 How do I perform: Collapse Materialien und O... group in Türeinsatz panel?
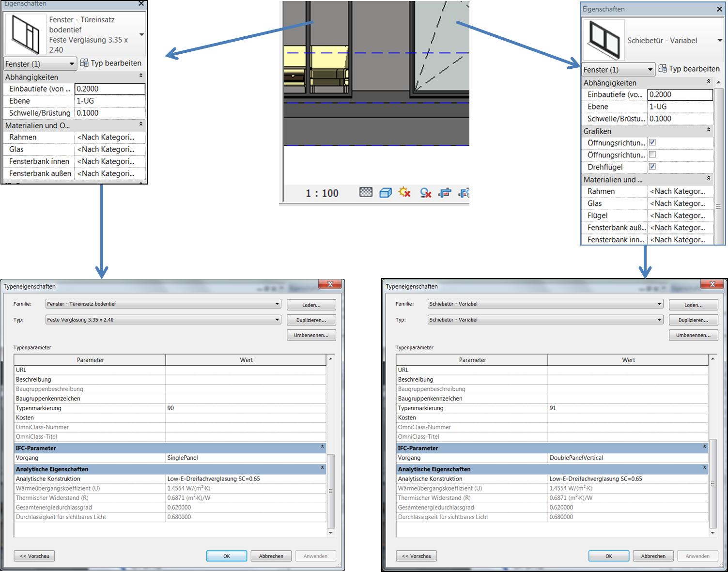point(141,124)
